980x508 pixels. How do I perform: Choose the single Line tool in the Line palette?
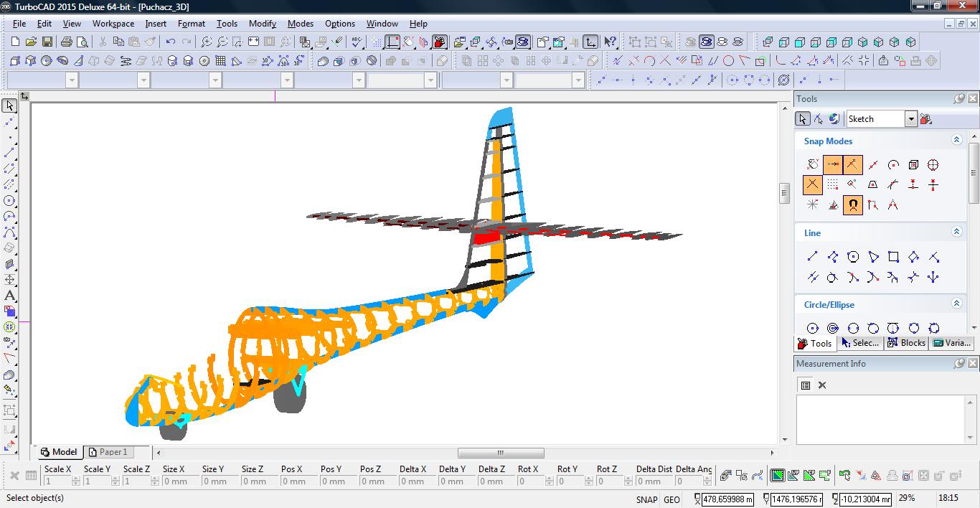[x=812, y=257]
